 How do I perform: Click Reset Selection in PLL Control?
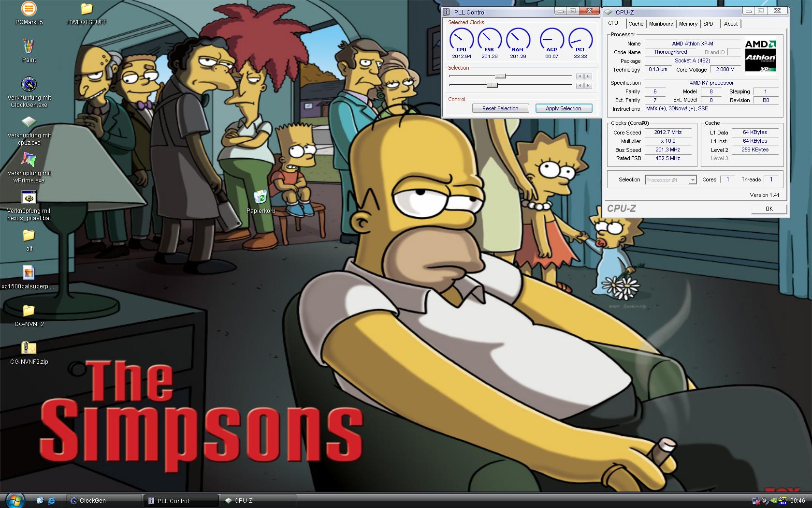(500, 108)
